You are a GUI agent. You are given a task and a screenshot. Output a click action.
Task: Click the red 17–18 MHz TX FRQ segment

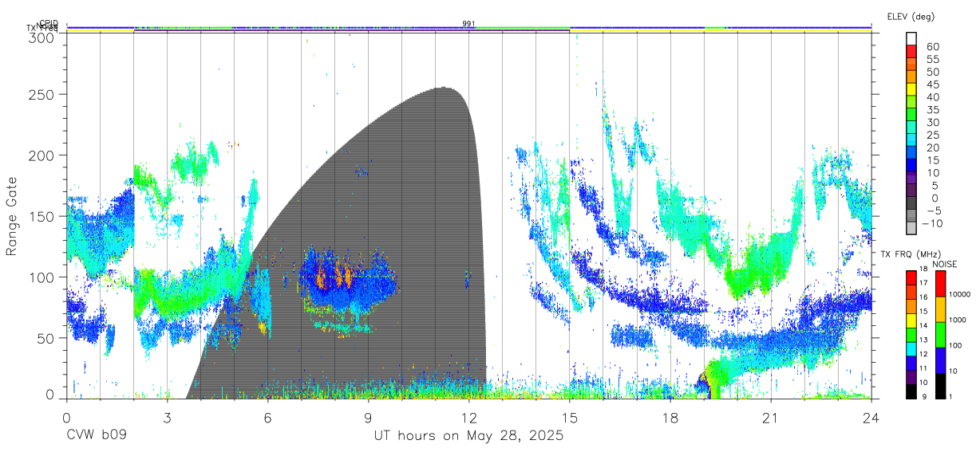point(911,277)
